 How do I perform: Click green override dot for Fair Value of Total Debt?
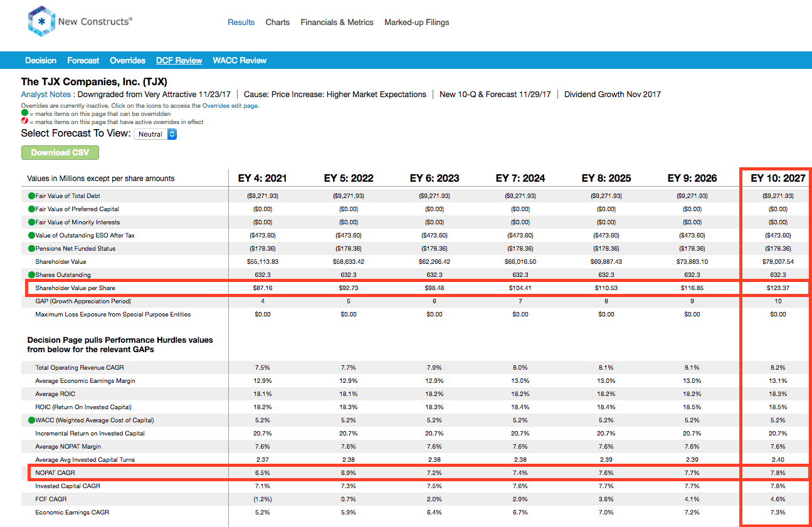coord(31,196)
